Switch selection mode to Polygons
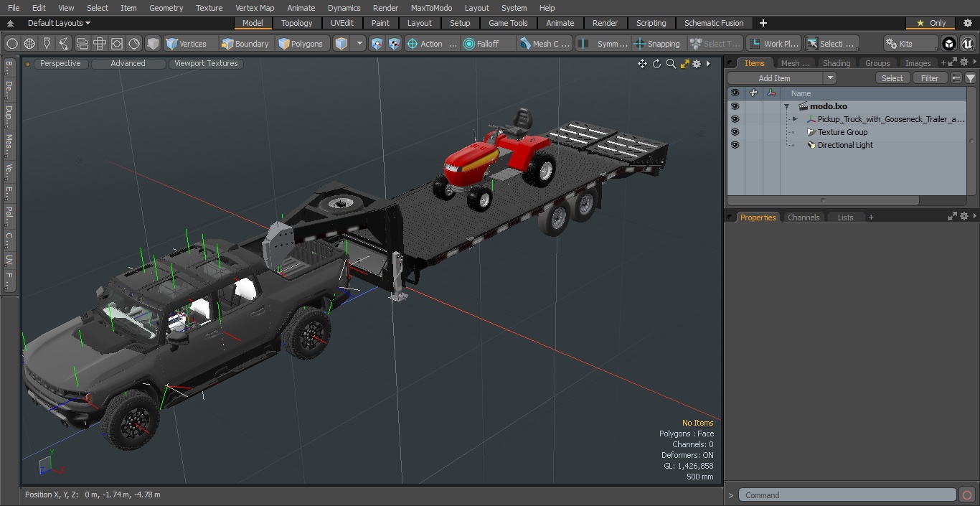Screen dimensions: 980x506 tap(301, 44)
